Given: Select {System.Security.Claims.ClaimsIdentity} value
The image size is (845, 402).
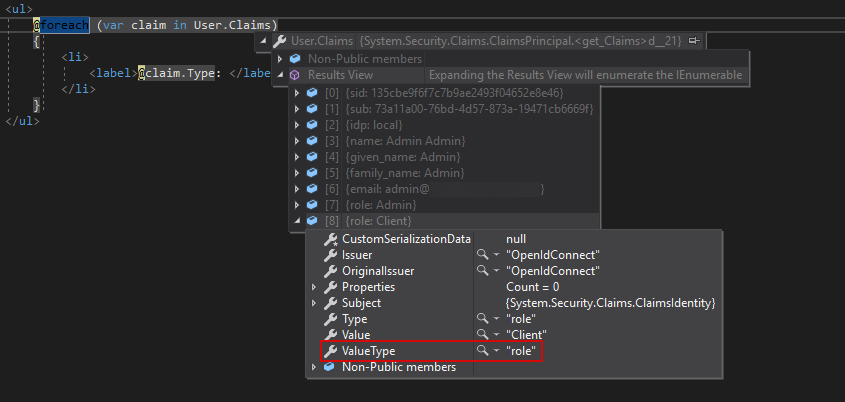Looking at the screenshot, I should (x=611, y=303).
